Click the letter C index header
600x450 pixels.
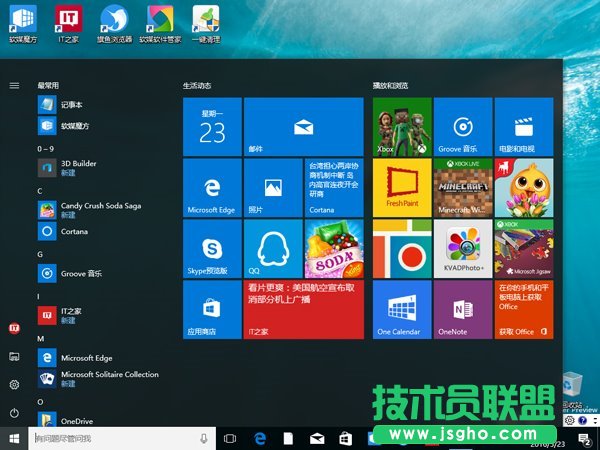coord(40,191)
